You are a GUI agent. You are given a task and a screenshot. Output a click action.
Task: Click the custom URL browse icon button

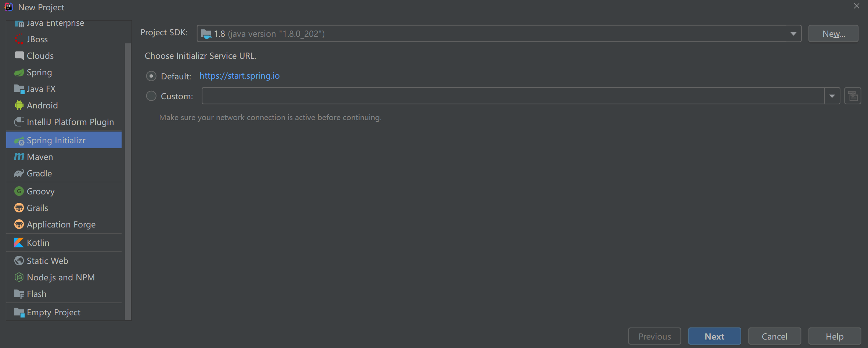pos(853,96)
